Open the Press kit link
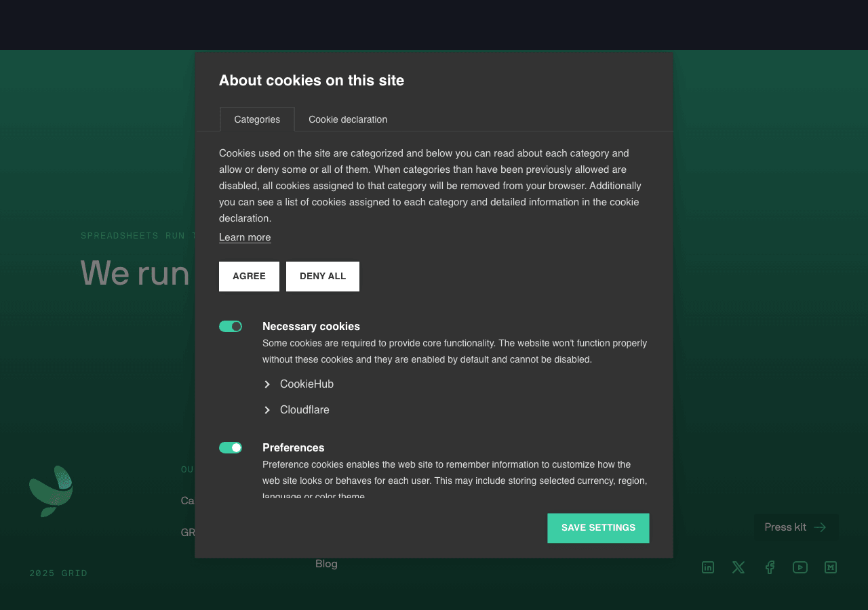 pos(796,527)
